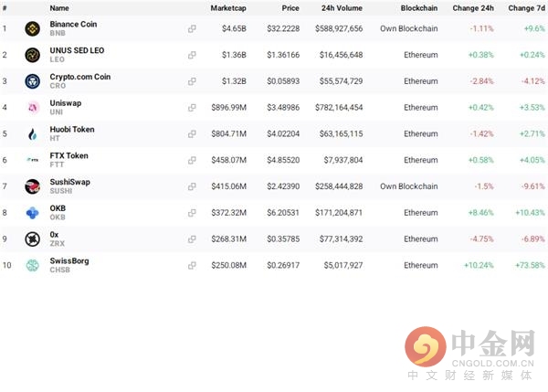Screen dimensions: 548x392
Task: Click the $896.99M marketcap cell
Action: pos(229,108)
